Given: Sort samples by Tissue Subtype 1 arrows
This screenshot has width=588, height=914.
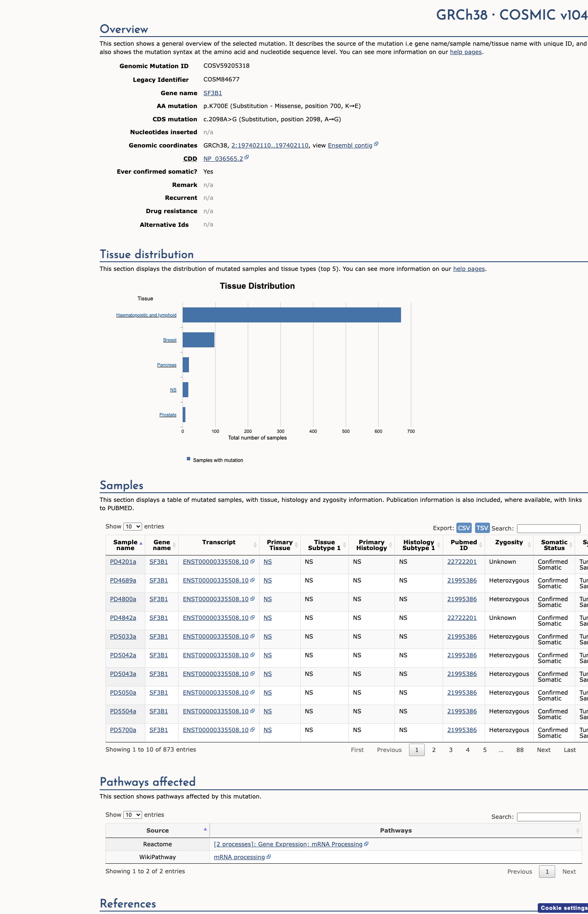Looking at the screenshot, I should coord(344,545).
